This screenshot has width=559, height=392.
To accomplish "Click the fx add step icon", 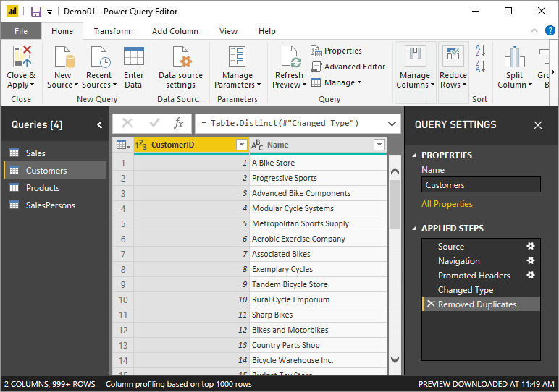I will coord(178,123).
